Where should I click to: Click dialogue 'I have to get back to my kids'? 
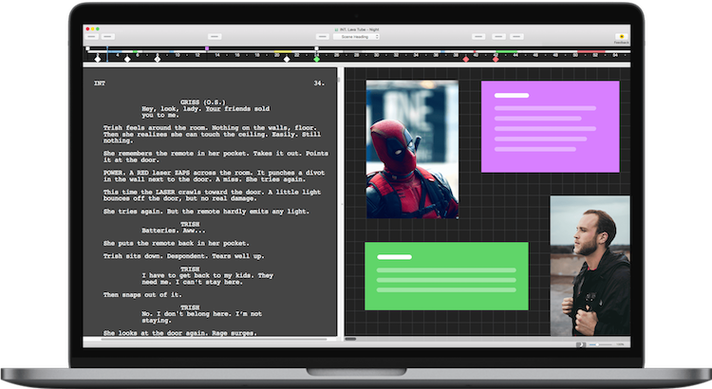click(x=208, y=276)
